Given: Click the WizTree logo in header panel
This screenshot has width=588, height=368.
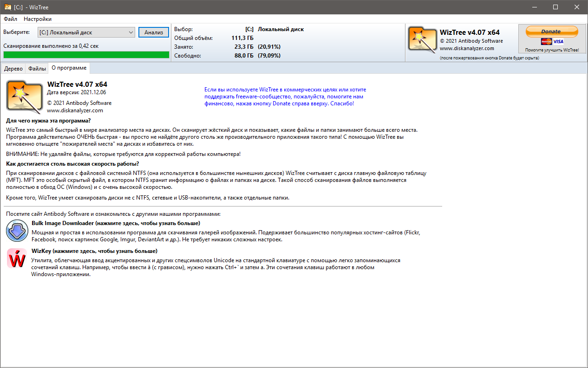Looking at the screenshot, I should 422,39.
